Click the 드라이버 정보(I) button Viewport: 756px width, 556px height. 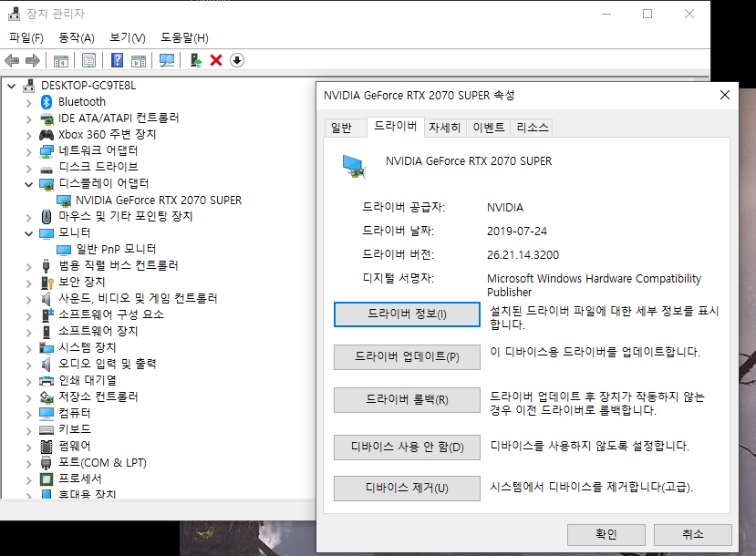[407, 314]
